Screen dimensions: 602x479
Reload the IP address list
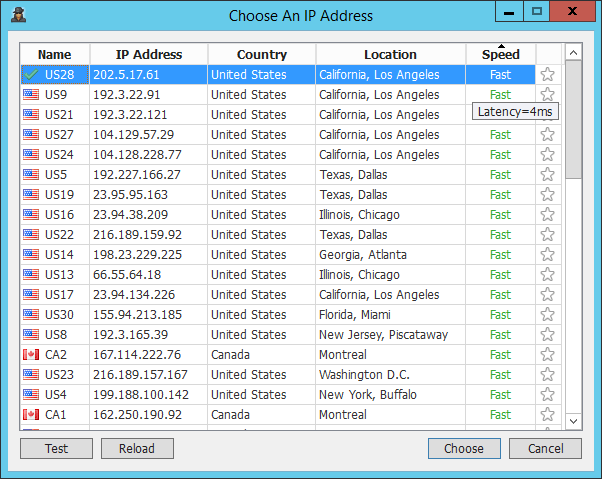[137, 448]
